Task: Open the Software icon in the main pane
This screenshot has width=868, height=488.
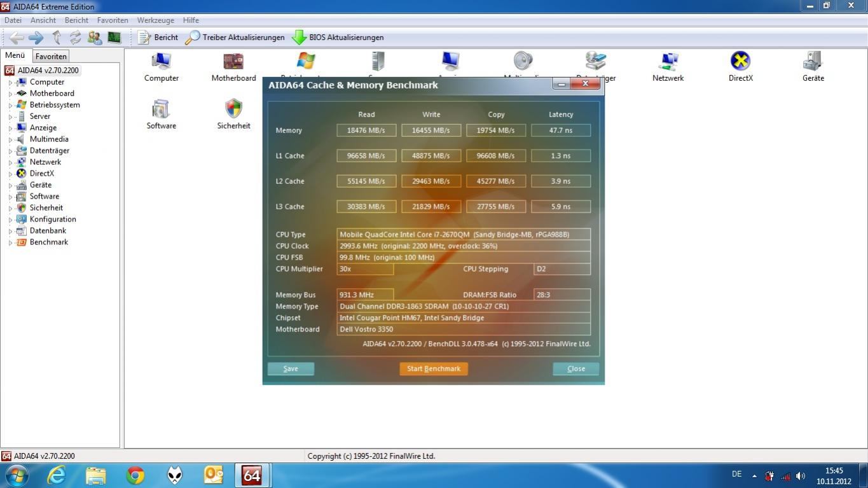Action: (x=162, y=115)
